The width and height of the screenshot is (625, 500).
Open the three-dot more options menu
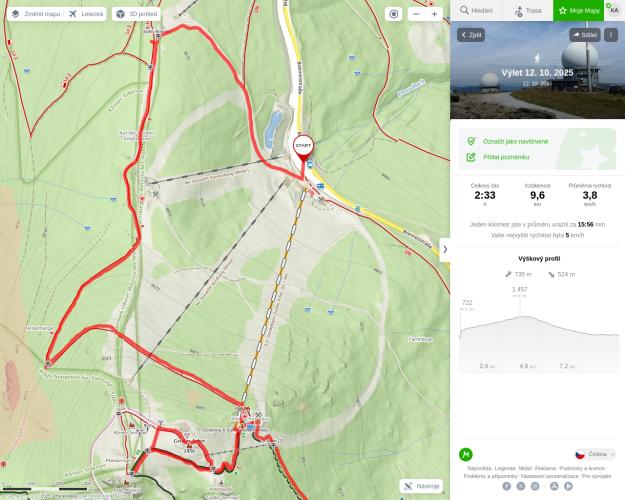pyautogui.click(x=611, y=35)
